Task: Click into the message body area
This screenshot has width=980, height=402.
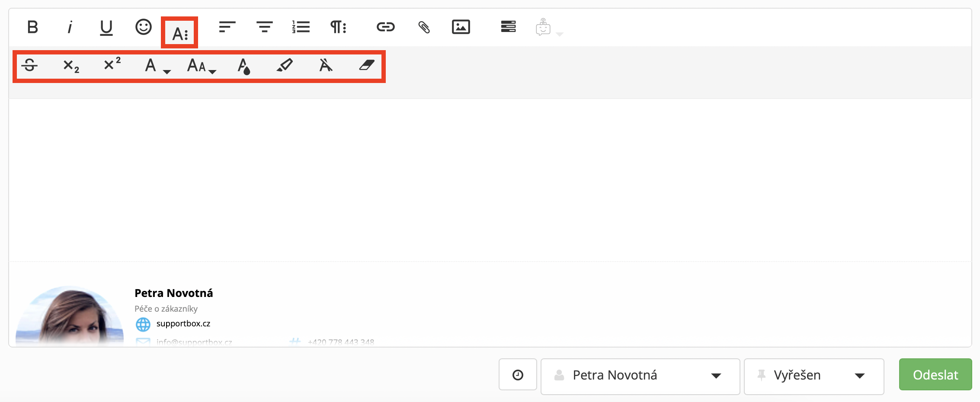Action: pos(490,179)
